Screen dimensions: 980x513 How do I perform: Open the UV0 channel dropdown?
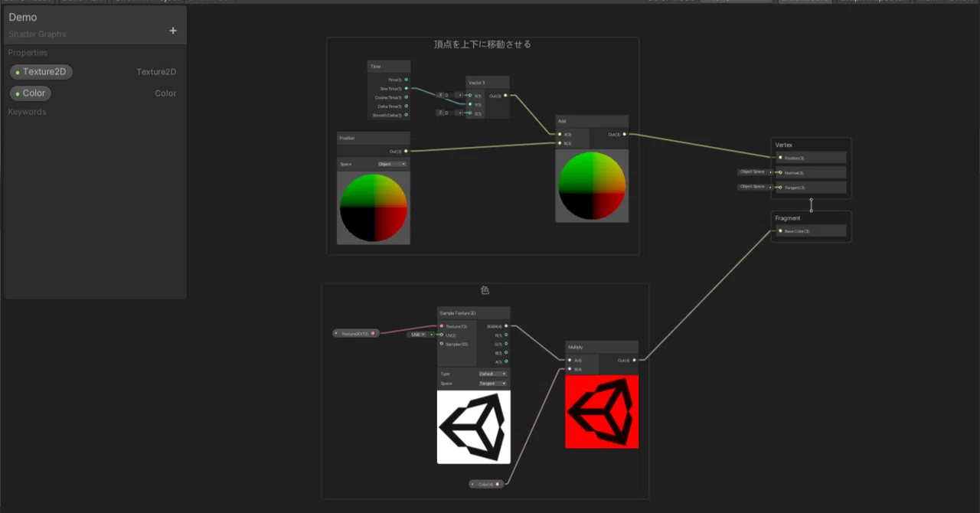pyautogui.click(x=418, y=335)
